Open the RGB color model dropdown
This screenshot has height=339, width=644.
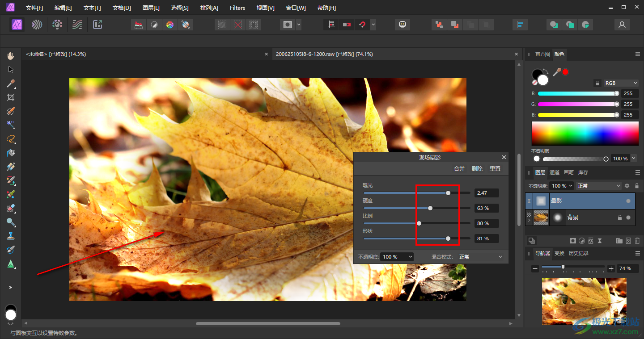click(x=621, y=83)
